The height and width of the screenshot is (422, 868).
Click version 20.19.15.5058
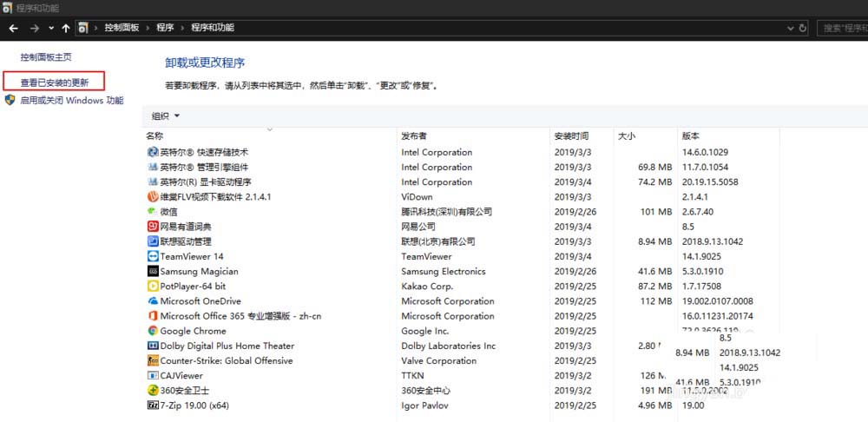pyautogui.click(x=710, y=182)
